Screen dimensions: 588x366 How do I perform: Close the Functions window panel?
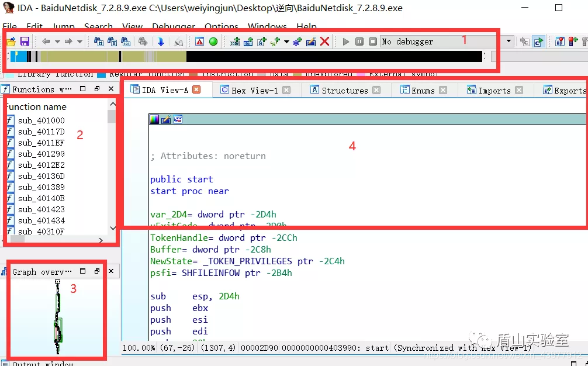(x=111, y=89)
